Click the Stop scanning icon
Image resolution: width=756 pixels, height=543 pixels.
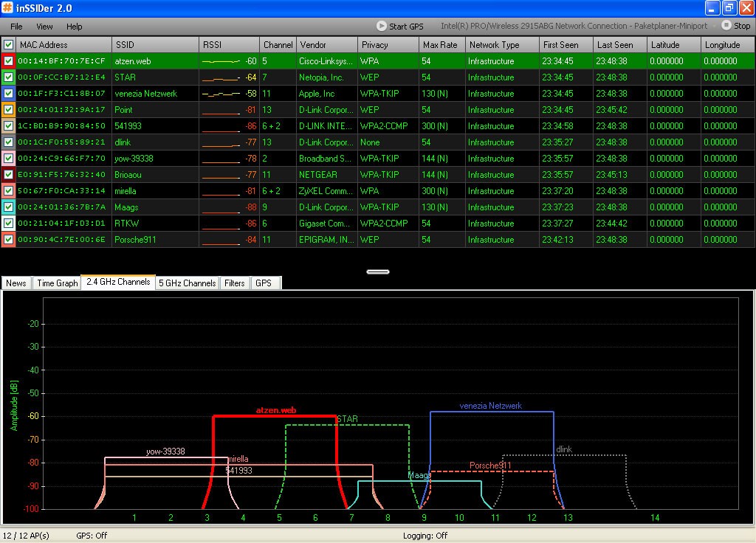[x=726, y=26]
